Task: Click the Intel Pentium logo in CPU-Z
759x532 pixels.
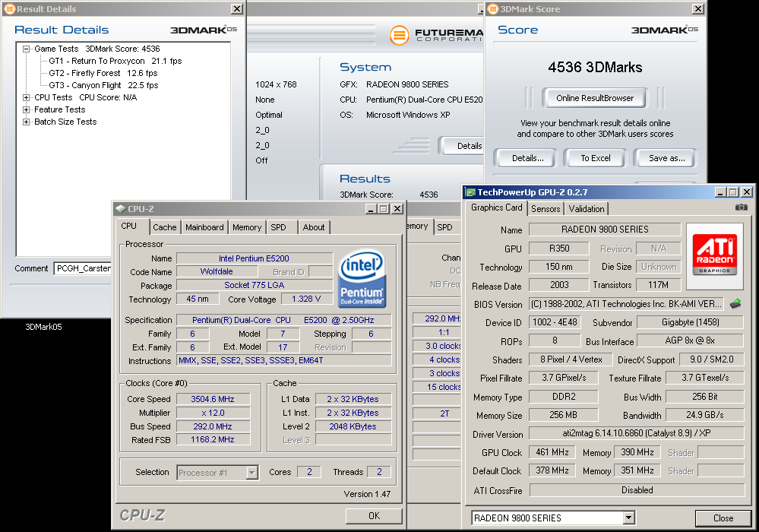Action: pyautogui.click(x=362, y=279)
